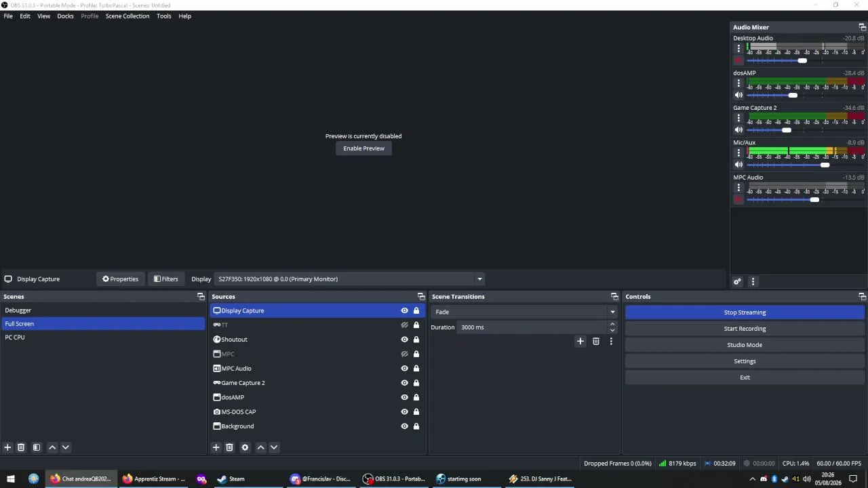The image size is (868, 488).
Task: Open the File menu
Action: (x=8, y=16)
